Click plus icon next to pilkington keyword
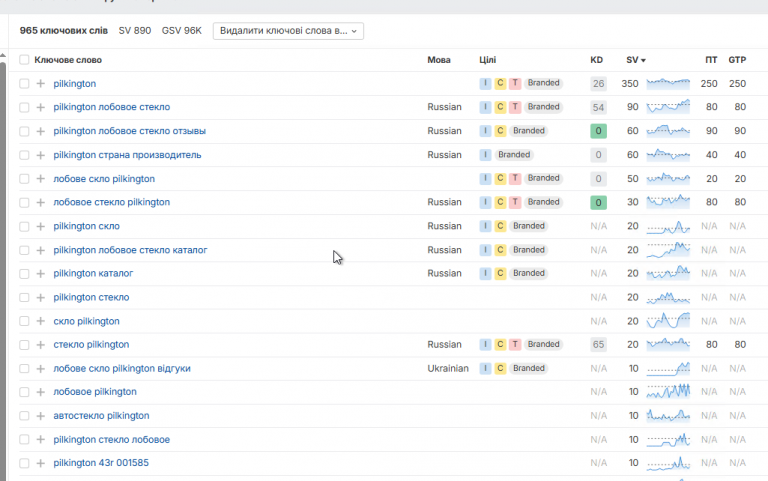Image resolution: width=768 pixels, height=481 pixels. (41, 84)
